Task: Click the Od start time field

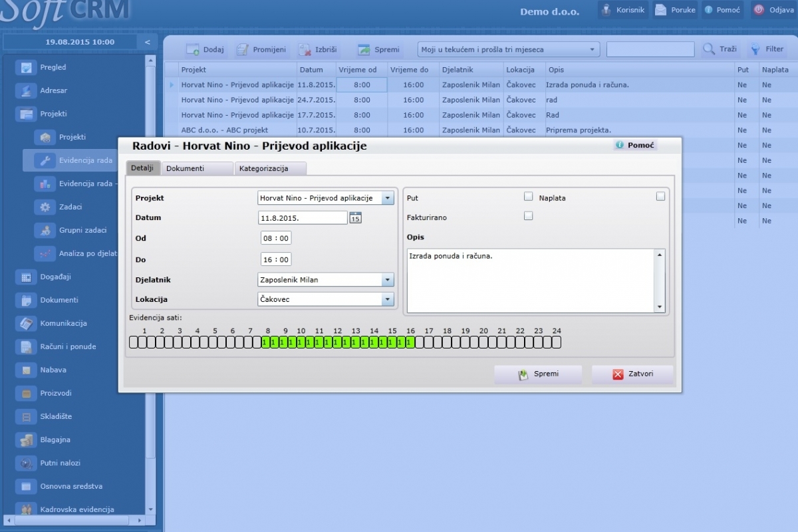Action: (276, 238)
